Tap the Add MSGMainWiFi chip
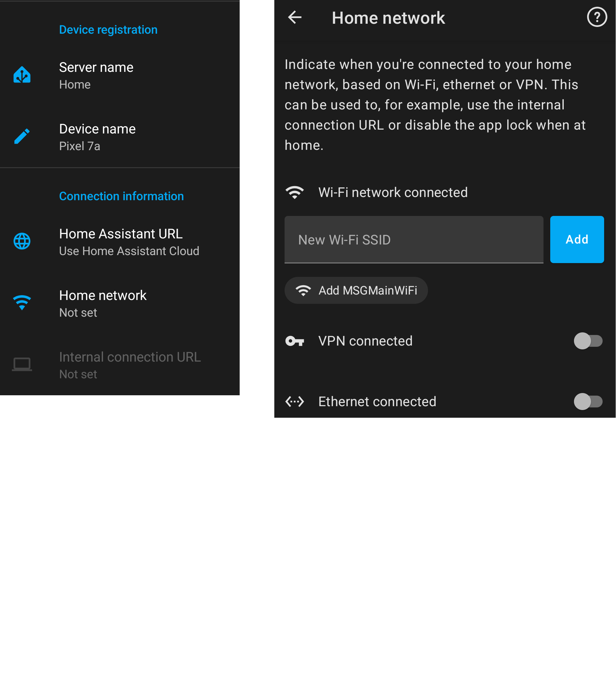Screen dimensions: 616x693 pos(356,291)
